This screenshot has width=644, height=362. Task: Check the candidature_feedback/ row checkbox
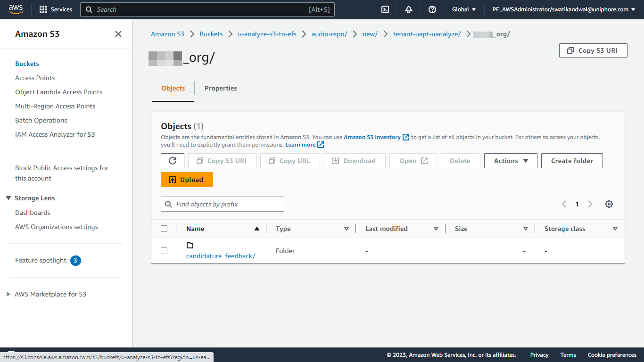164,251
